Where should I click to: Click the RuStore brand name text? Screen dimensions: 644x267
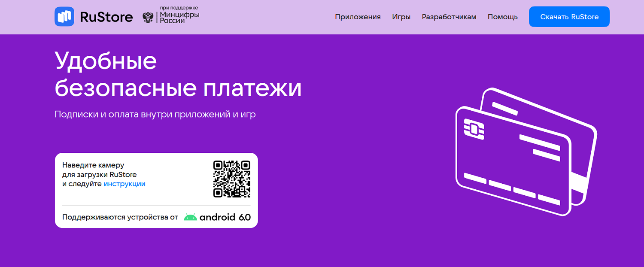(106, 17)
